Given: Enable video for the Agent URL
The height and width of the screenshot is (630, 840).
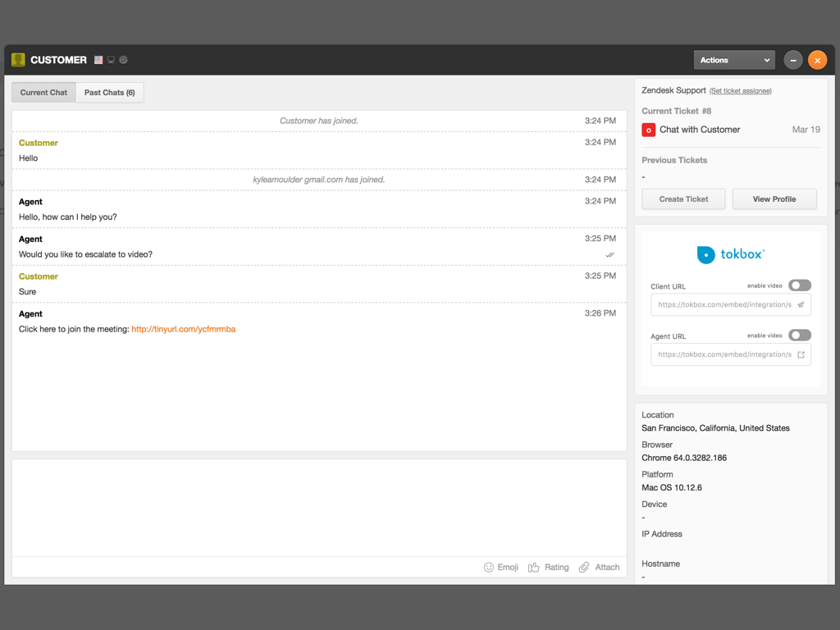Looking at the screenshot, I should coord(799,335).
